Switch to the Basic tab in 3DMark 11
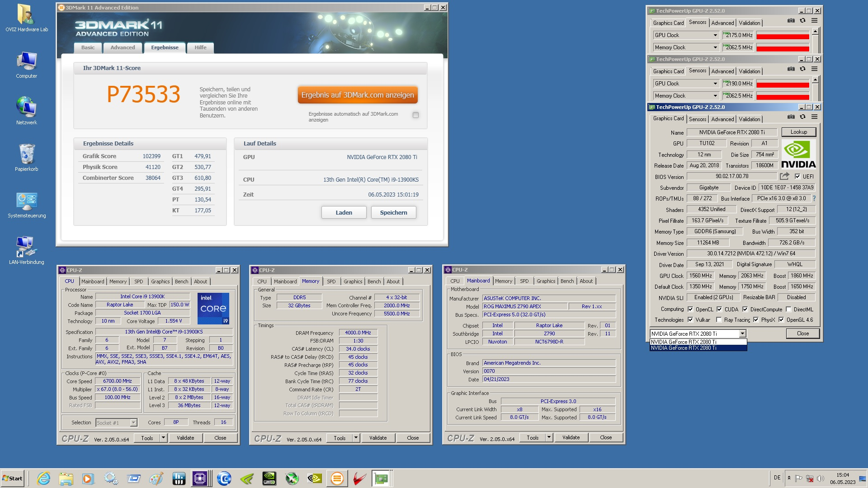Screen dimensions: 868x488 point(88,47)
